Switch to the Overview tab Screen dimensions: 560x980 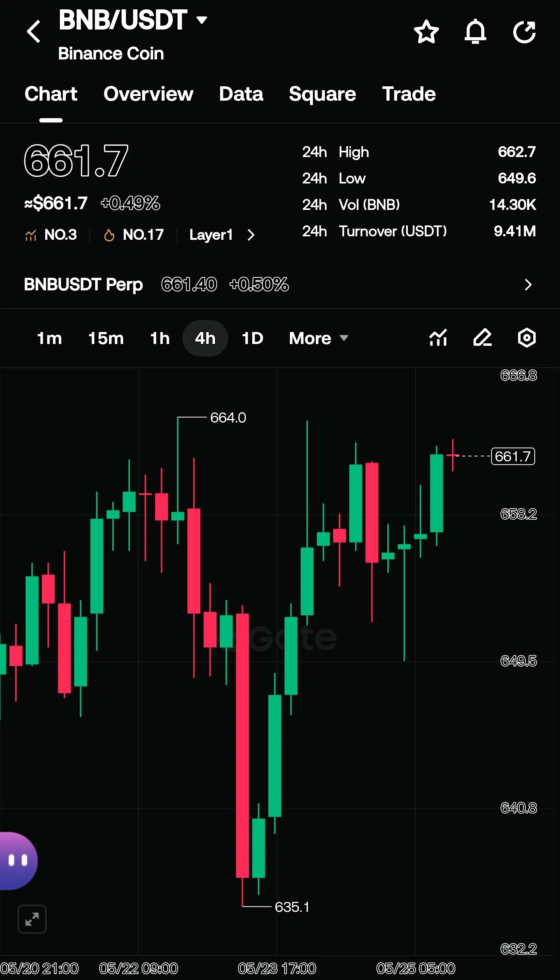point(149,94)
